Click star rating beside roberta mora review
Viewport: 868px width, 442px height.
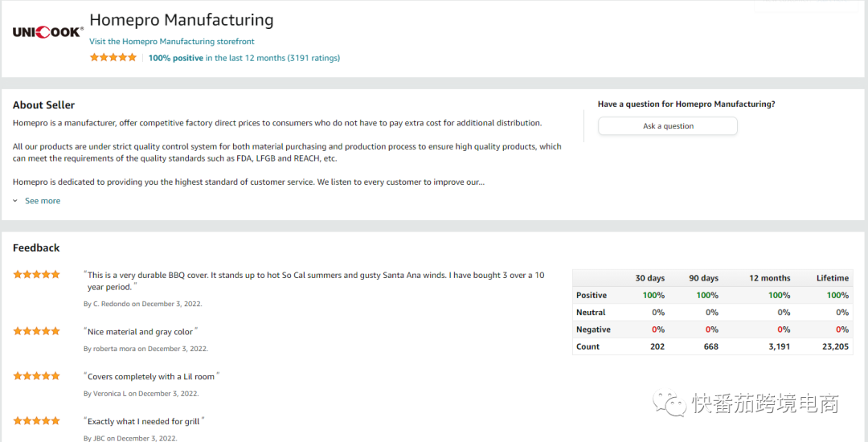[36, 331]
